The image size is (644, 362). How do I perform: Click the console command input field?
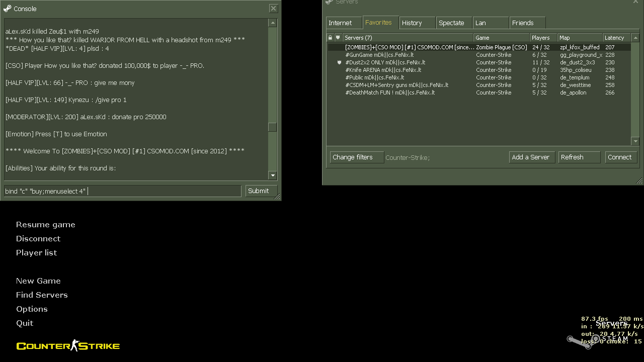pyautogui.click(x=122, y=191)
